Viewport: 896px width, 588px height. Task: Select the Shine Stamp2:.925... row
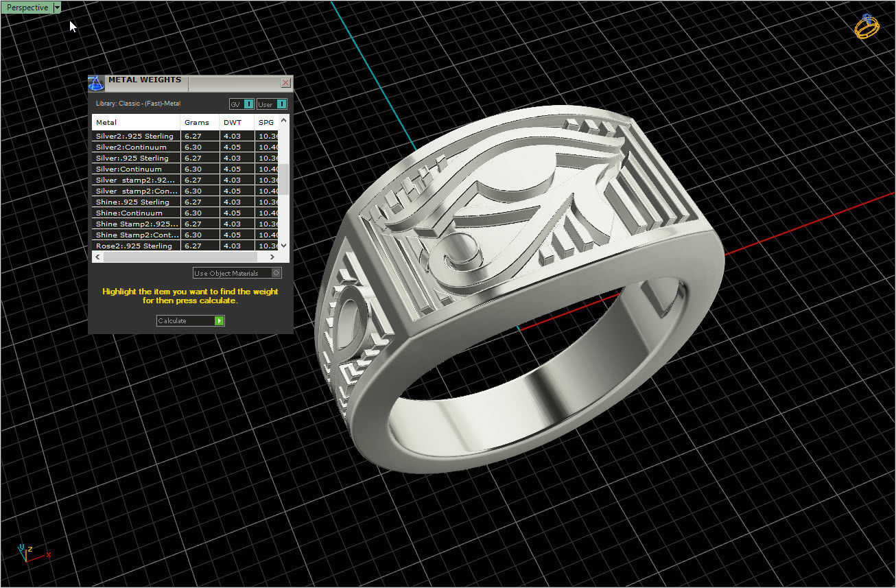tap(186, 224)
